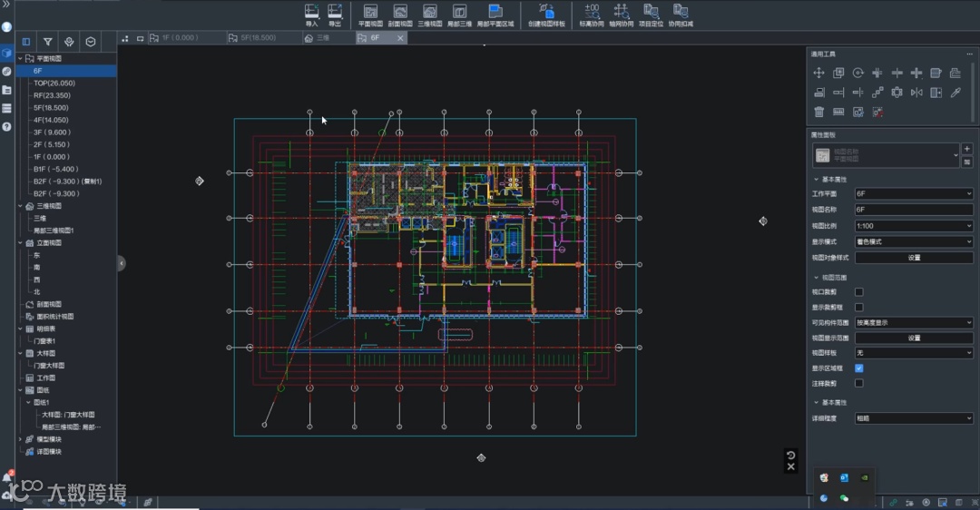Open the 轴网协同 grid collaboration tool
This screenshot has height=510, width=980.
coord(622,14)
